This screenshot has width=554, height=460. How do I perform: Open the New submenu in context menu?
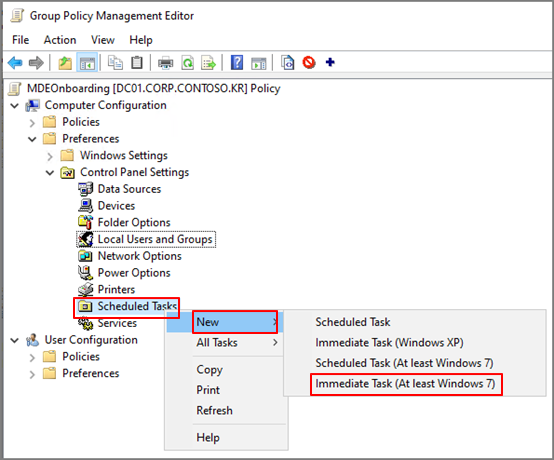click(225, 322)
